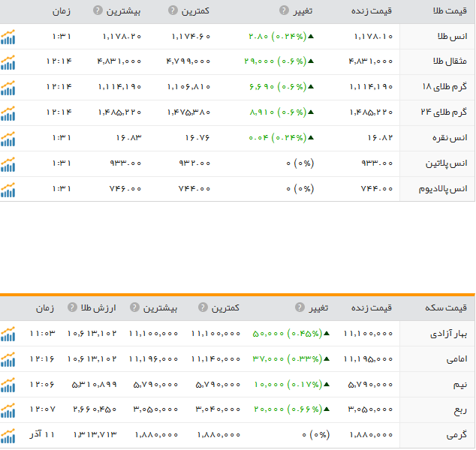The width and height of the screenshot is (476, 450).
Task: Click the بهار آزادی coin label
Action: [x=448, y=334]
